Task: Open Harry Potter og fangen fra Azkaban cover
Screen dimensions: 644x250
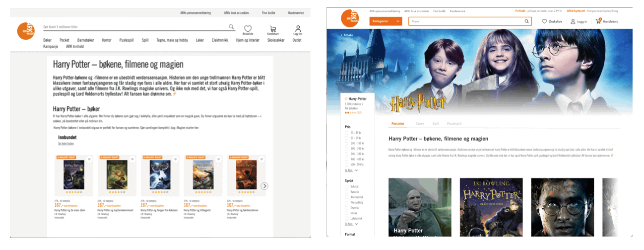Action: coord(160,174)
